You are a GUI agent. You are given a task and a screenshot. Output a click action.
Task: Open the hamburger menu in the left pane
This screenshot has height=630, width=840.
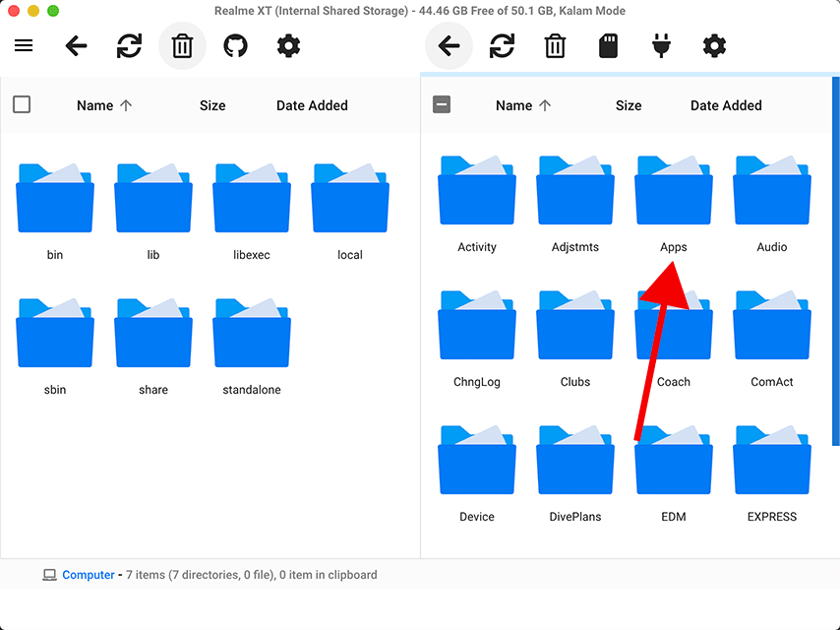pyautogui.click(x=24, y=45)
